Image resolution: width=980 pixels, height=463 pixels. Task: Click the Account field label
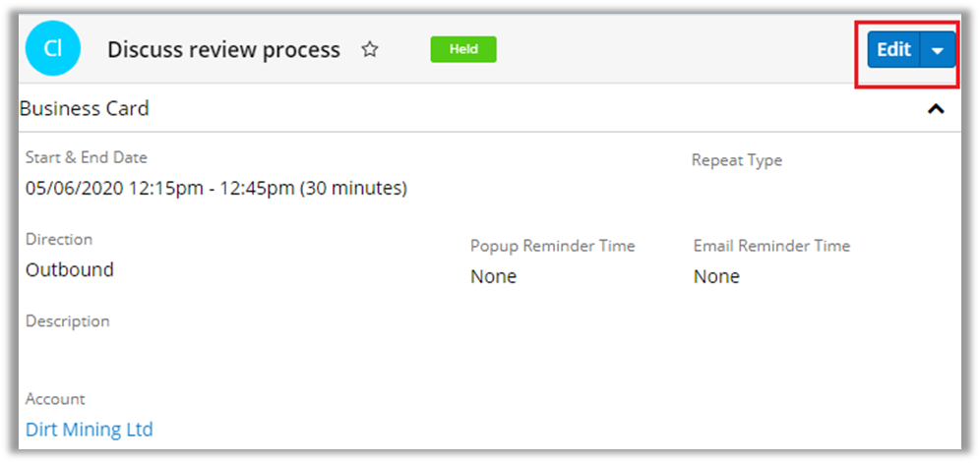(x=55, y=399)
